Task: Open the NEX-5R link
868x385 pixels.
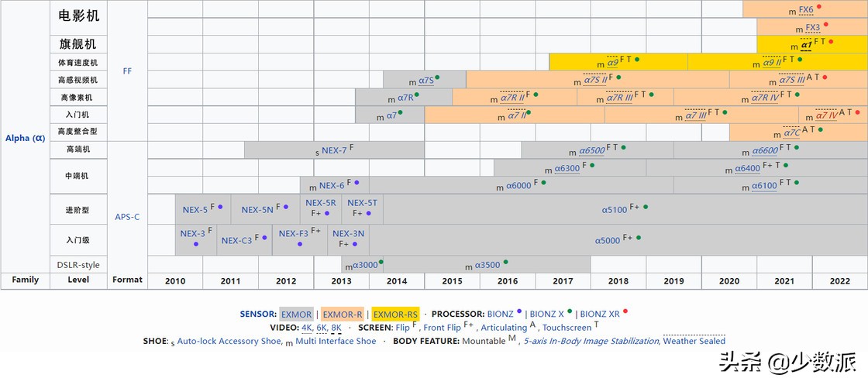Action: point(321,203)
